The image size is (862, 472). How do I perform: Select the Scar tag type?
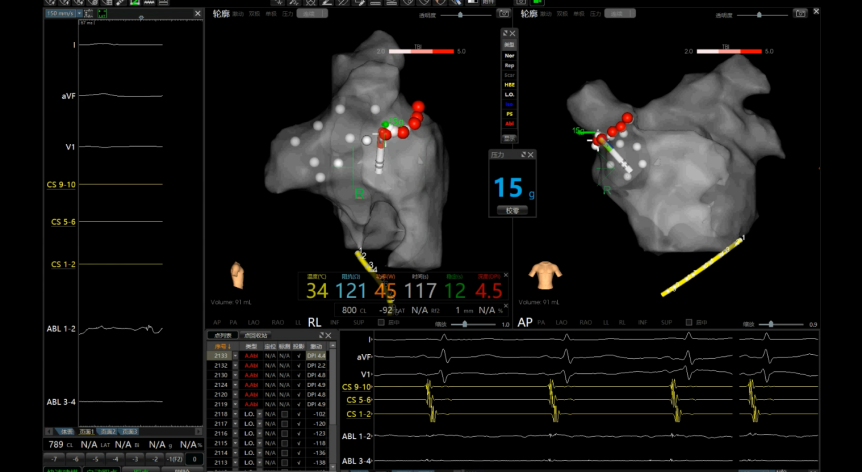pyautogui.click(x=510, y=75)
